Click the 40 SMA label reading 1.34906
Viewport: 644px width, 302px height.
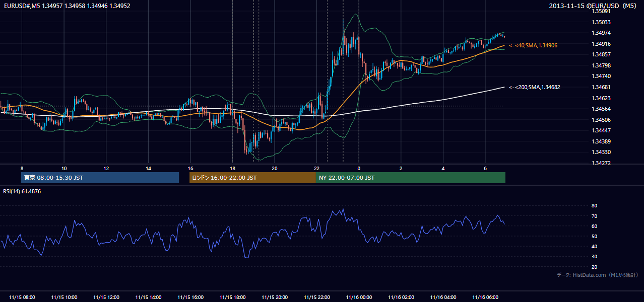point(533,45)
